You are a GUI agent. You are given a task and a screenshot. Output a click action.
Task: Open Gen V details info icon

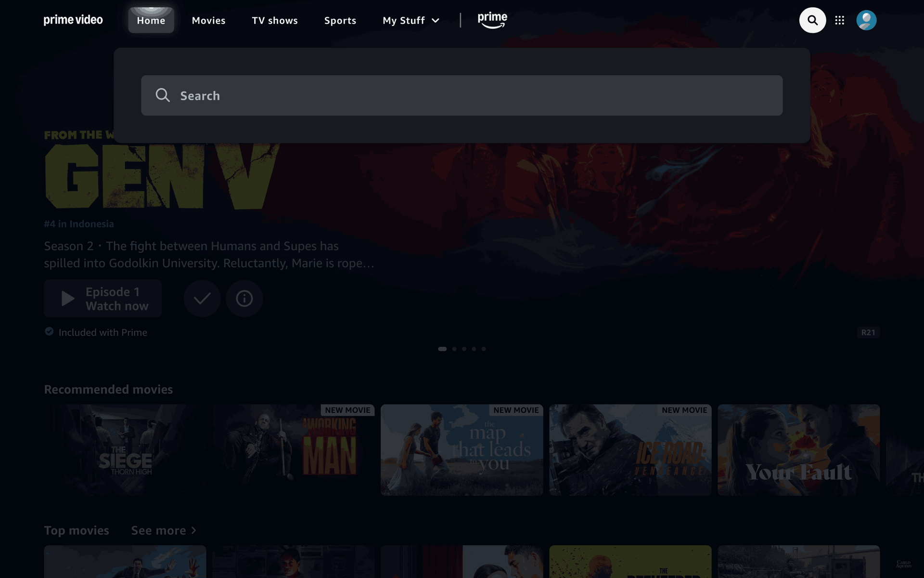pos(244,299)
